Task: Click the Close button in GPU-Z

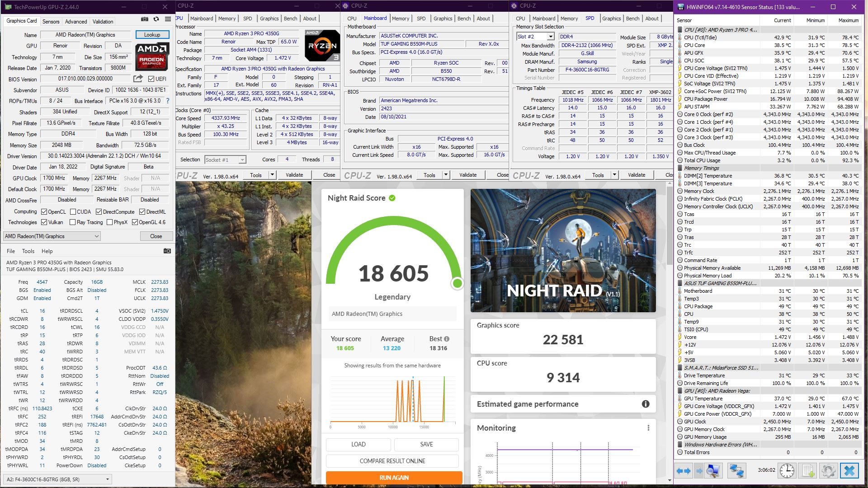Action: (x=156, y=236)
